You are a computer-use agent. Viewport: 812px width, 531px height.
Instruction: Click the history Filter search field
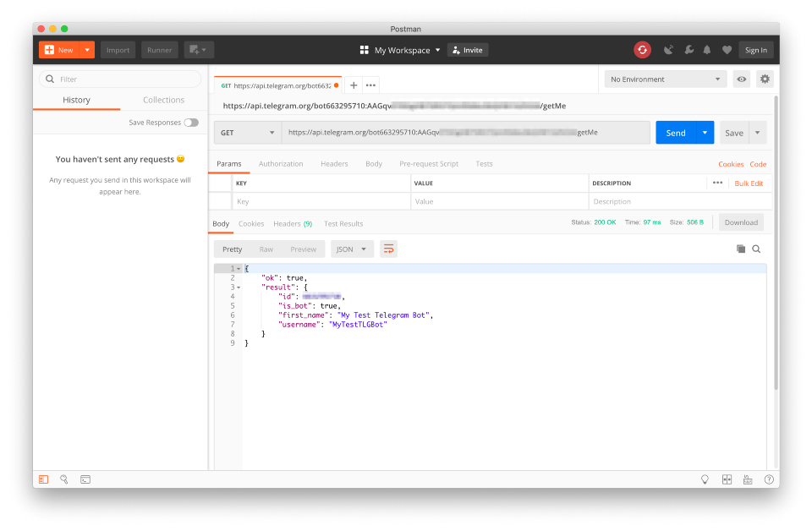127,79
